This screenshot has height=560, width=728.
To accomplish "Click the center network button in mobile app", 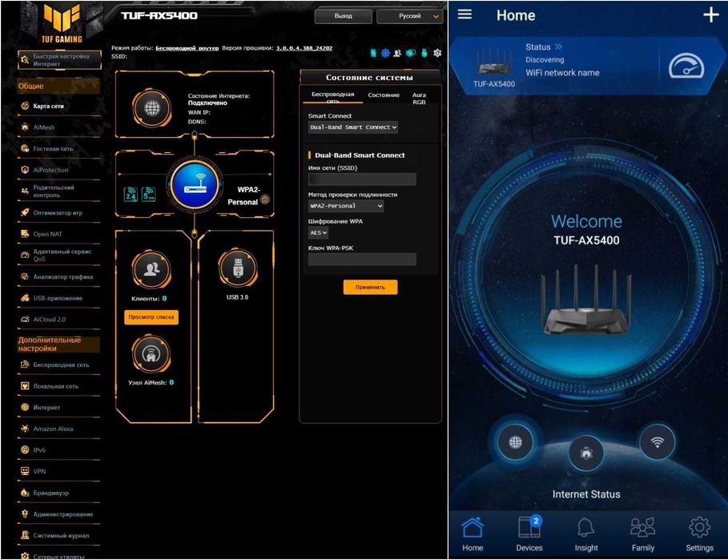I will [586, 453].
